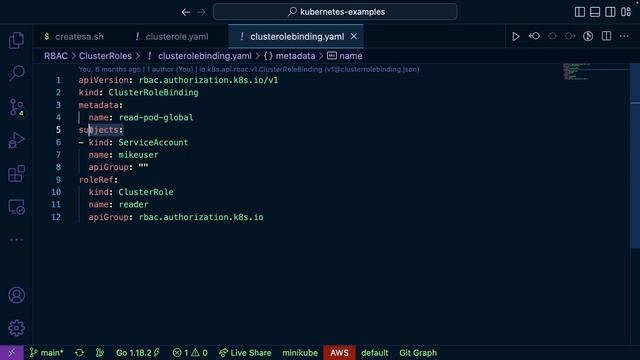The height and width of the screenshot is (360, 640).
Task: Open More Actions ellipsis in editor toolbar
Action: (x=624, y=36)
